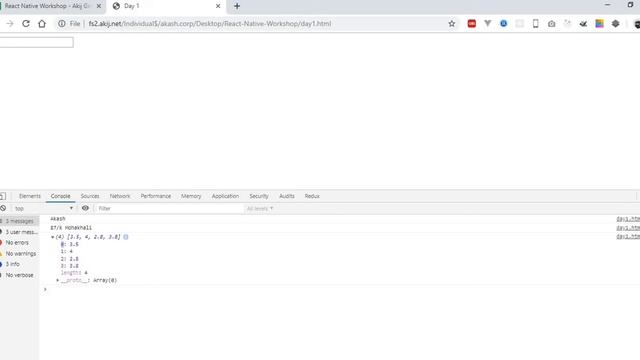Open day1.html link beside Mohakhali log

(x=628, y=228)
